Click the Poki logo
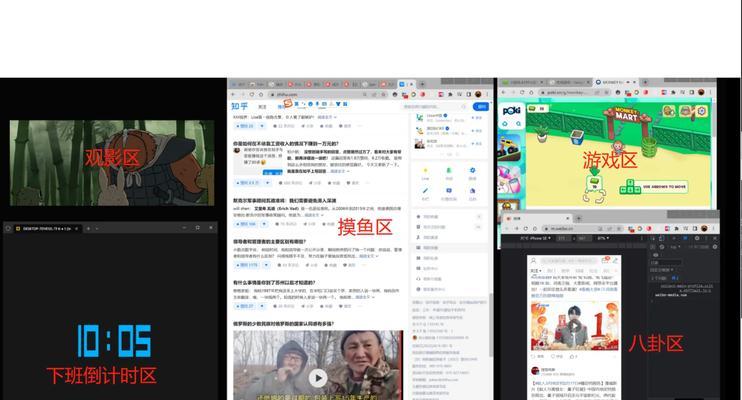The height and width of the screenshot is (400, 742). pyautogui.click(x=512, y=111)
